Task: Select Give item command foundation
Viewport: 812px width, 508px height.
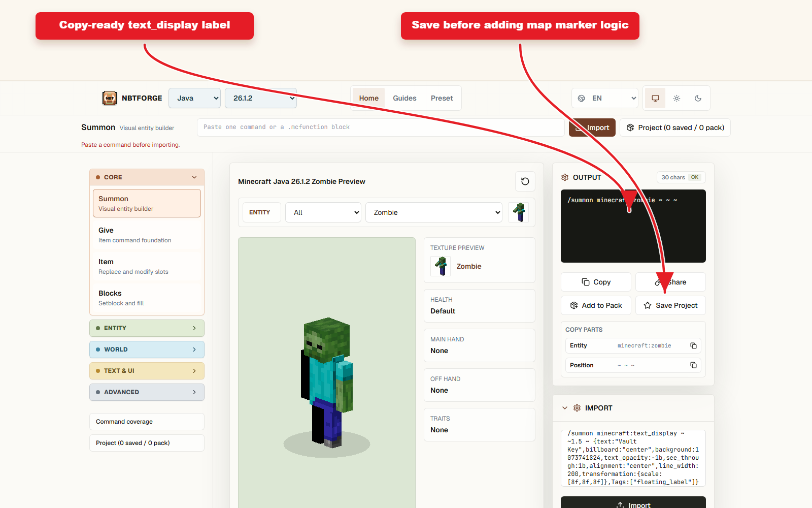Action: (147, 235)
